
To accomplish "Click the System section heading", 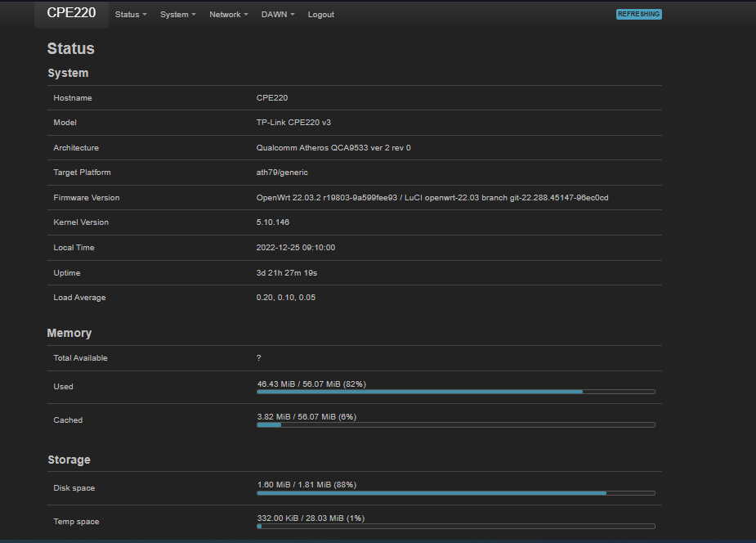I will point(68,73).
